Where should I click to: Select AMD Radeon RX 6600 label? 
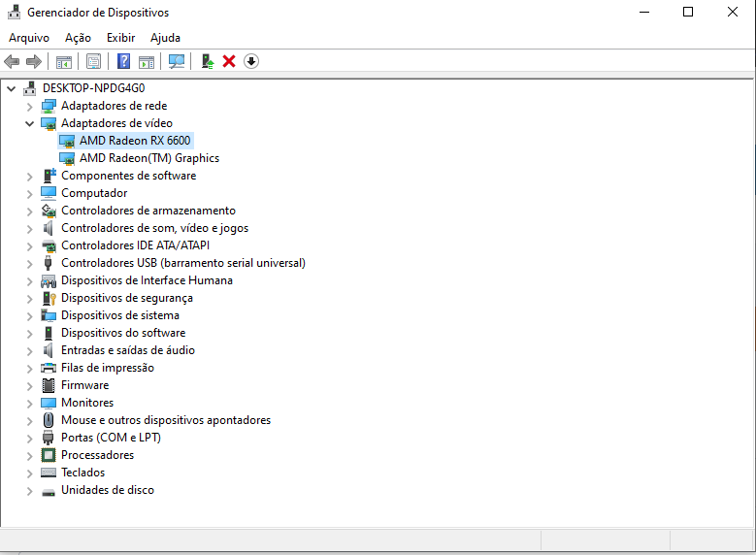pos(135,141)
